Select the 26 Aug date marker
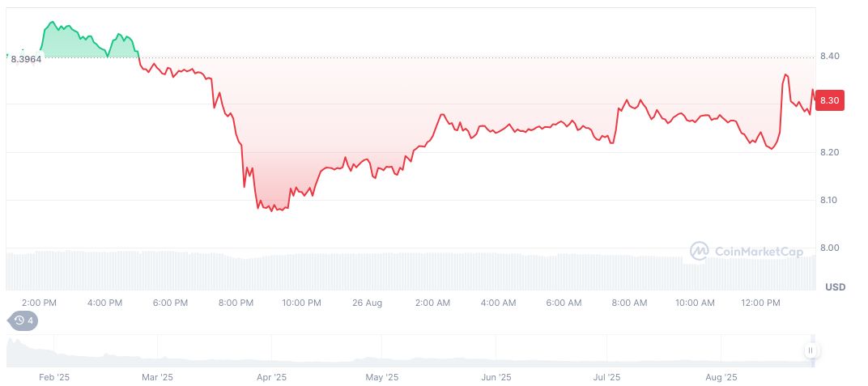Viewport: 868px width, 386px height. (367, 303)
